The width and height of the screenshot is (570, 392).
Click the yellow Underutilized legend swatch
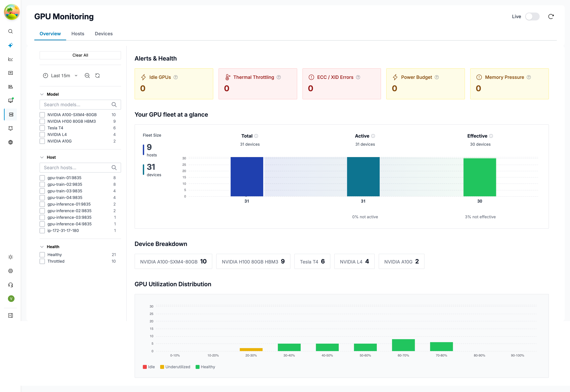coord(162,367)
